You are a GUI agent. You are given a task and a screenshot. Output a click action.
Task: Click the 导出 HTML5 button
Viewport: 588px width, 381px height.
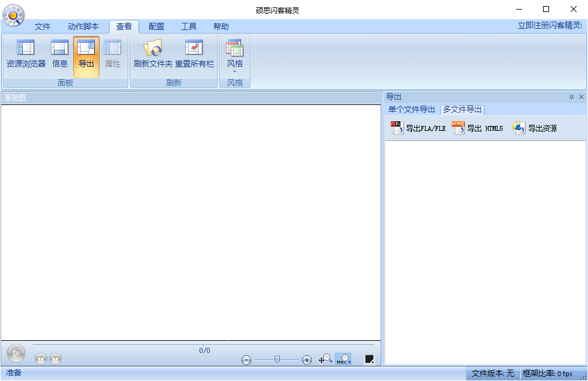[x=477, y=128]
